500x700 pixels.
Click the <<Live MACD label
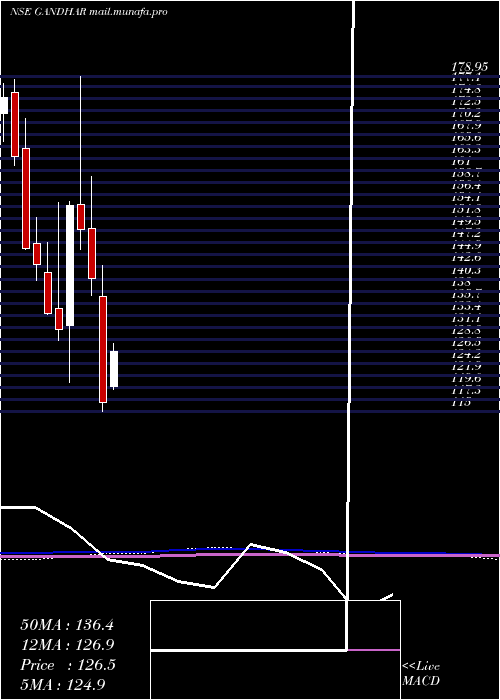[x=421, y=674]
